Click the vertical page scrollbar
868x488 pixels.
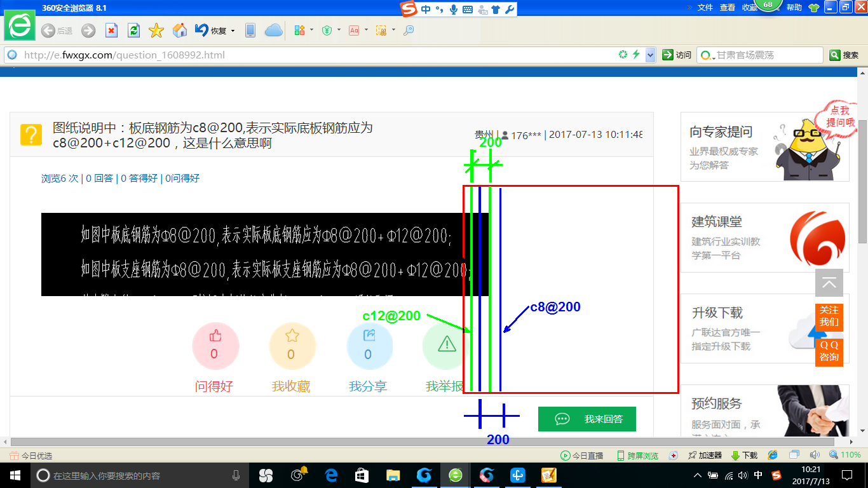point(862,181)
